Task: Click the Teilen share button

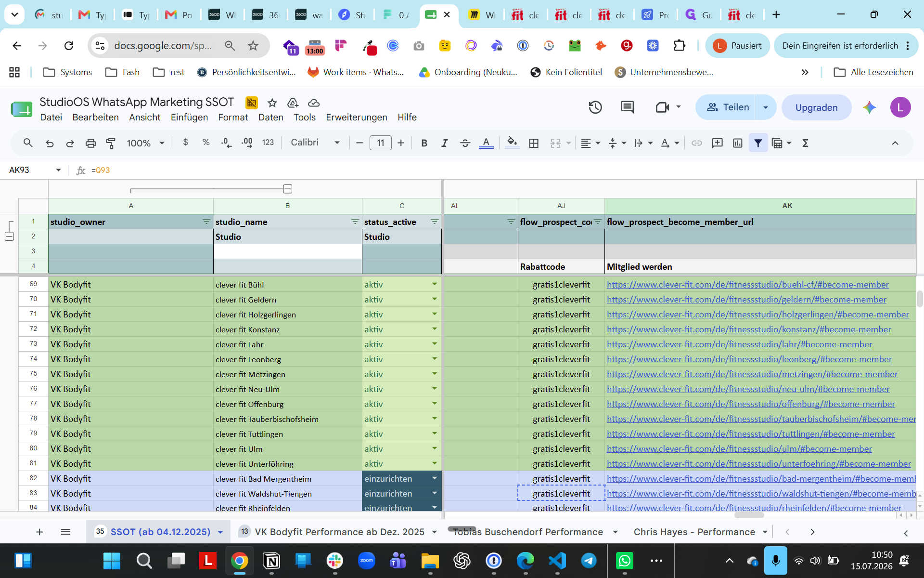Action: coord(728,107)
